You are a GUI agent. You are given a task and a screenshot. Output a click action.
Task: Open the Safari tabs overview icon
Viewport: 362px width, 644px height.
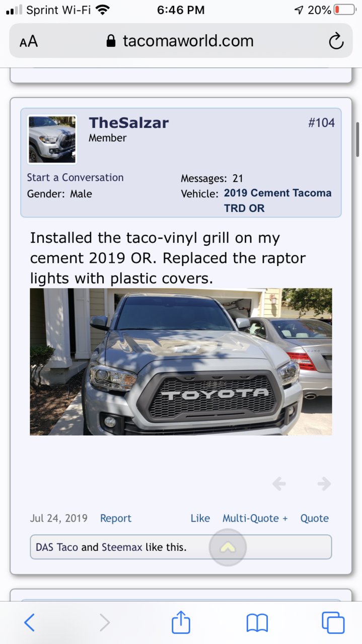(333, 623)
